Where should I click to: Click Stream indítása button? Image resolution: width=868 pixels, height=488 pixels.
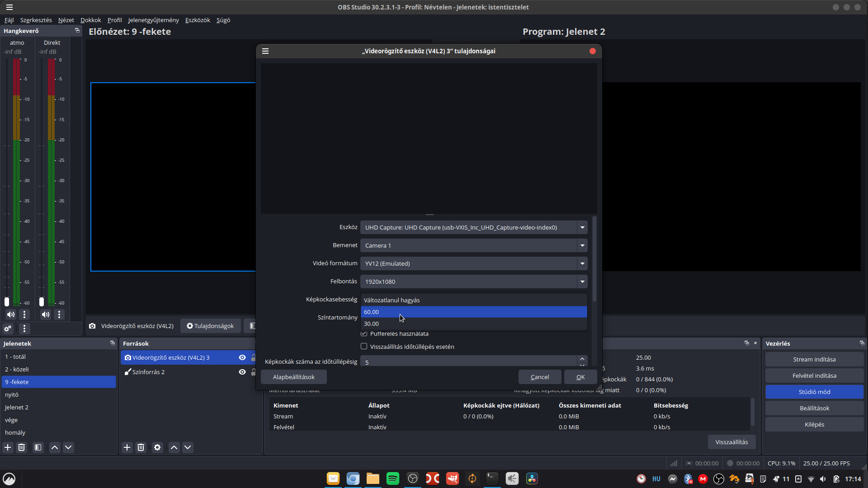814,359
